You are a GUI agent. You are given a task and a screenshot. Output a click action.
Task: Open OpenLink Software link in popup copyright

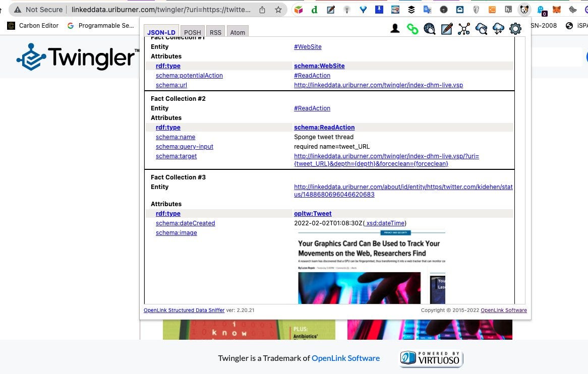point(504,310)
